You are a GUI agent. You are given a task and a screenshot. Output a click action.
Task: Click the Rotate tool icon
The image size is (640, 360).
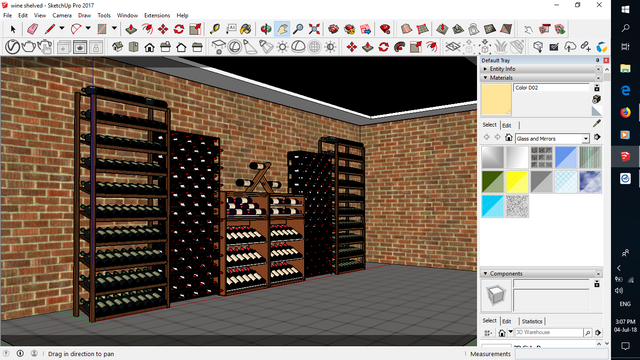(x=179, y=29)
